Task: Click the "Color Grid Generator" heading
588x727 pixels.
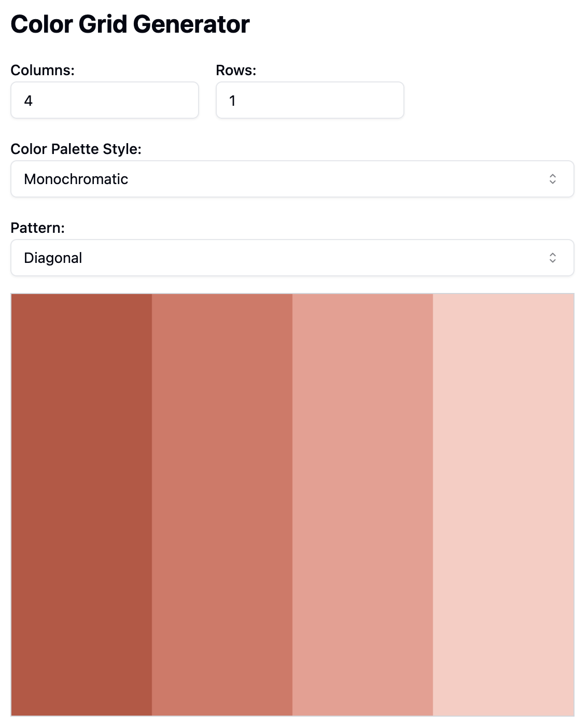Action: pyautogui.click(x=130, y=24)
